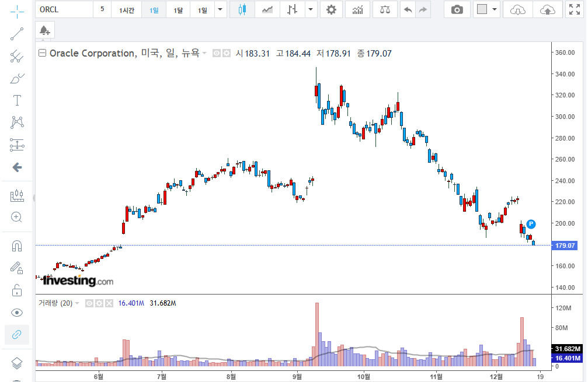Screen dimensions: 588x382
Task: Click the left-pointing back arrow icon
Action: pyautogui.click(x=17, y=167)
